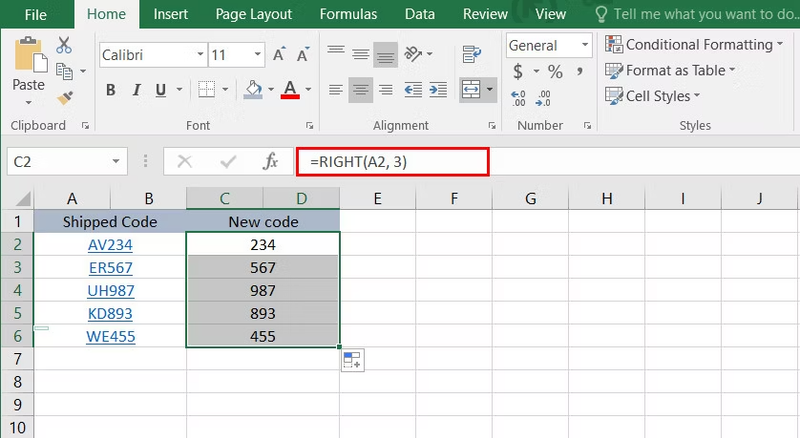Set top vertical alignment
Viewport: 800px width, 438px height.
pyautogui.click(x=336, y=52)
